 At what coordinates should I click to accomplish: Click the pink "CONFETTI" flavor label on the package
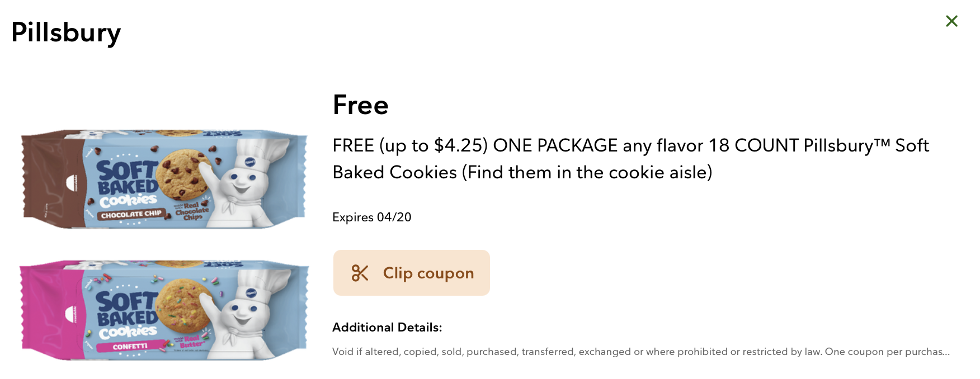tap(130, 347)
